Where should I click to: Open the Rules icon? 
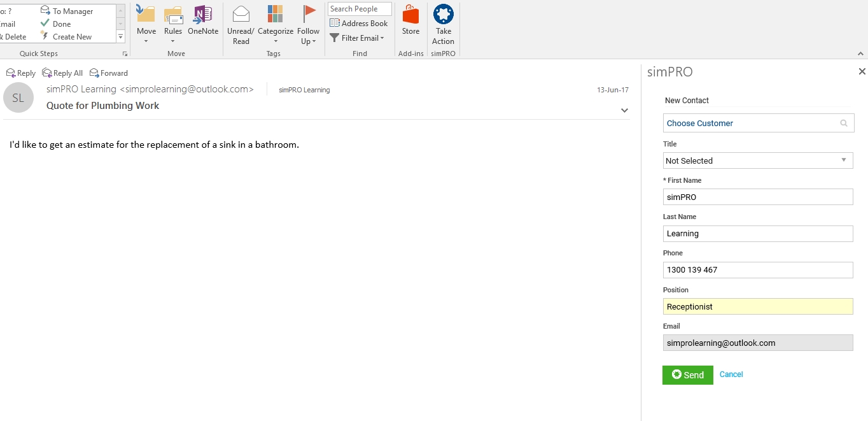tap(173, 13)
